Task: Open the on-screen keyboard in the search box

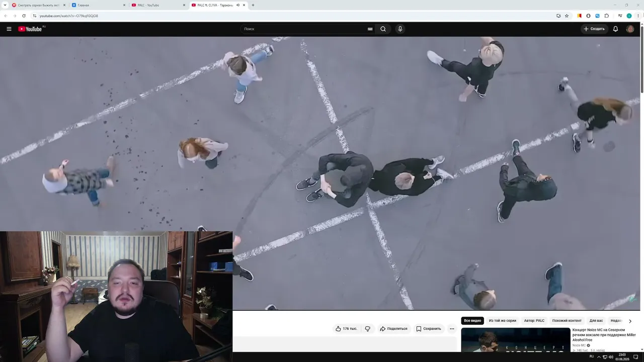Action: click(370, 29)
